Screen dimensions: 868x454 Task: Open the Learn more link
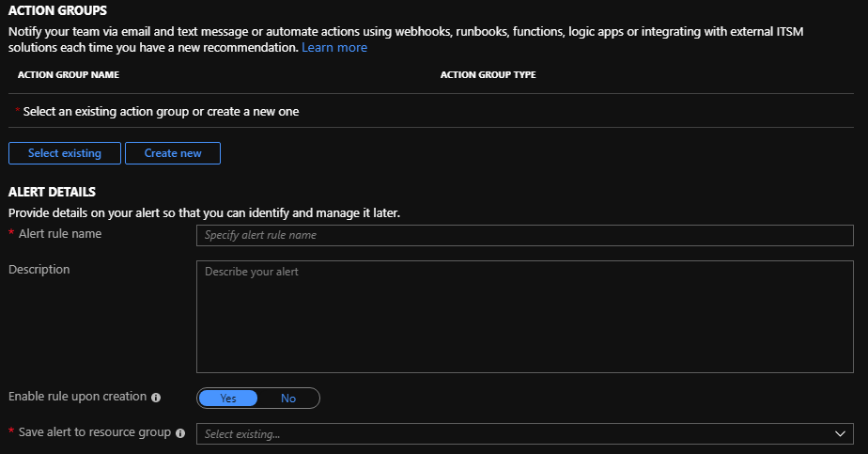[334, 47]
